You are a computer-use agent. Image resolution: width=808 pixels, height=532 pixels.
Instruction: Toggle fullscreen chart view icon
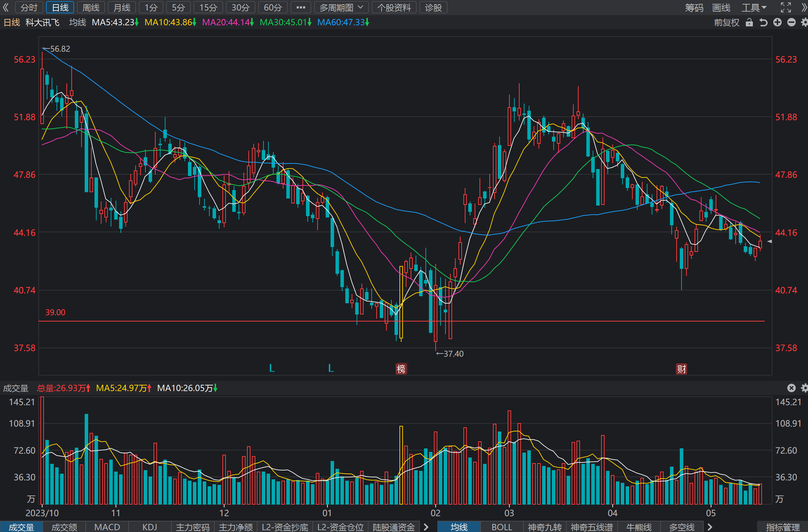(786, 7)
